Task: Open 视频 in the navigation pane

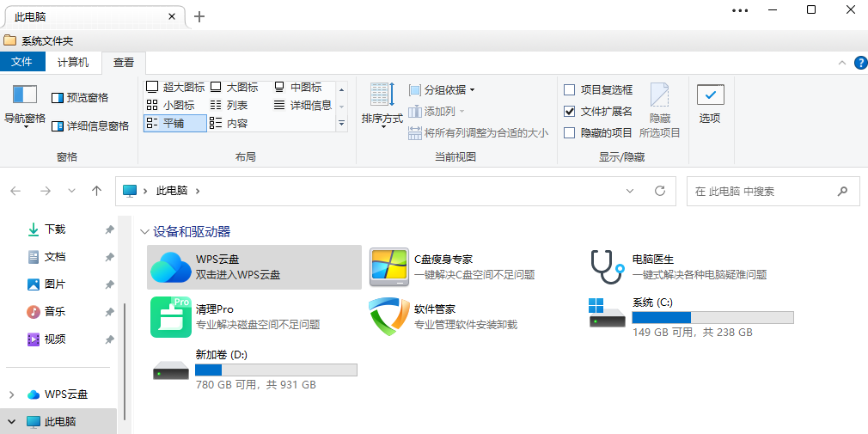Action: (x=55, y=339)
